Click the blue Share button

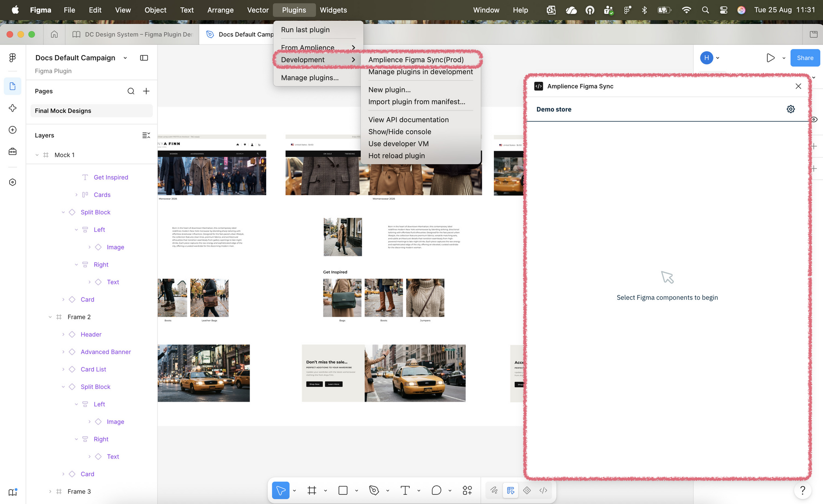pyautogui.click(x=805, y=58)
